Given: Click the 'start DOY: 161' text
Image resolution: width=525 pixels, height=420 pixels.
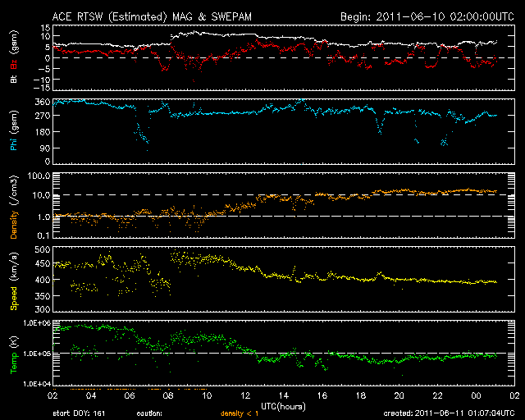Looking at the screenshot, I should point(79,413).
